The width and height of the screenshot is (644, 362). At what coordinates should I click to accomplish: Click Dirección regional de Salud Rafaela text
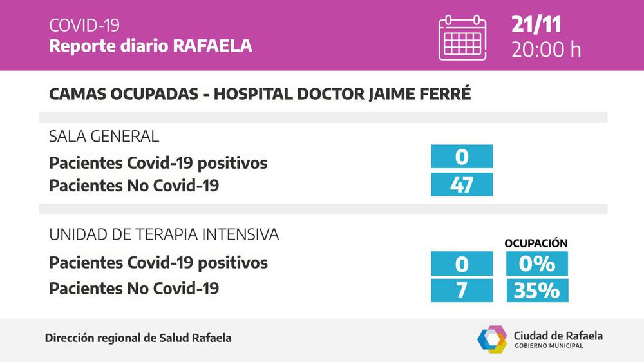138,338
